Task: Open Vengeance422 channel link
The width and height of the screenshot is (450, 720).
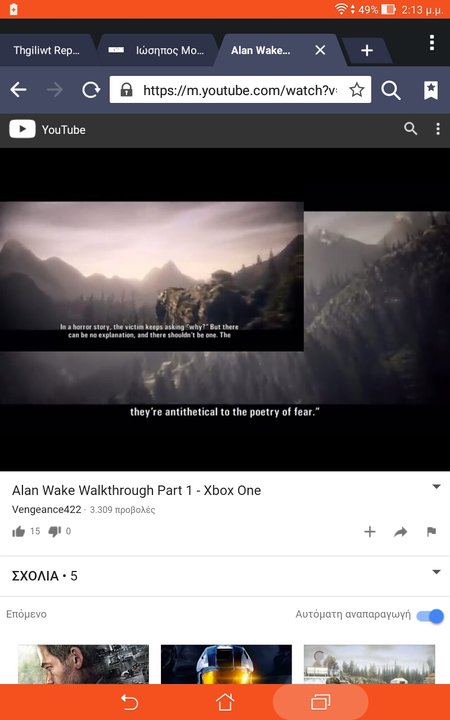Action: 46,509
